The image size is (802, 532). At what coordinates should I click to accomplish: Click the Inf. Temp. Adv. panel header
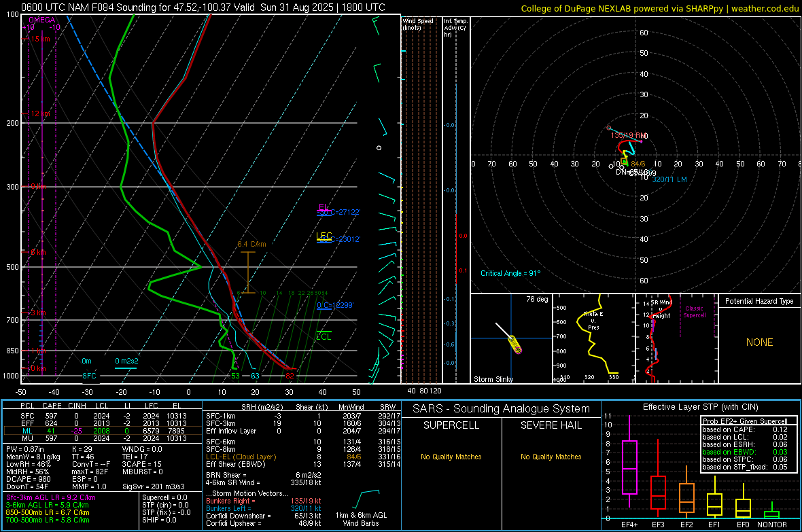[x=455, y=28]
